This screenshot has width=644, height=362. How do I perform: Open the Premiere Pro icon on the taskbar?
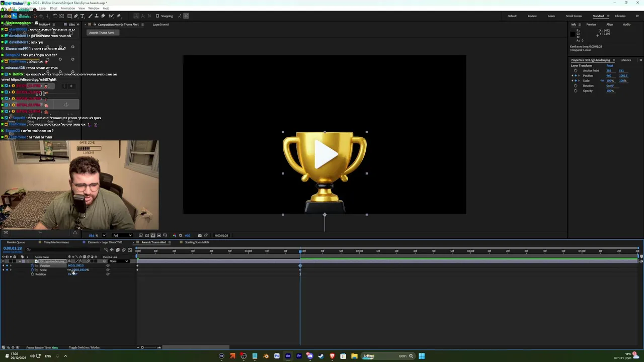(x=299, y=356)
